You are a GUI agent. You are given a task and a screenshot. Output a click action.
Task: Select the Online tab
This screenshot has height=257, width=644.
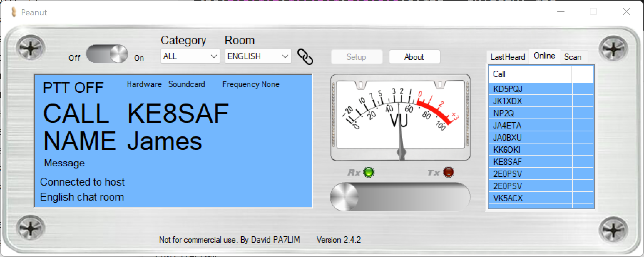[544, 56]
